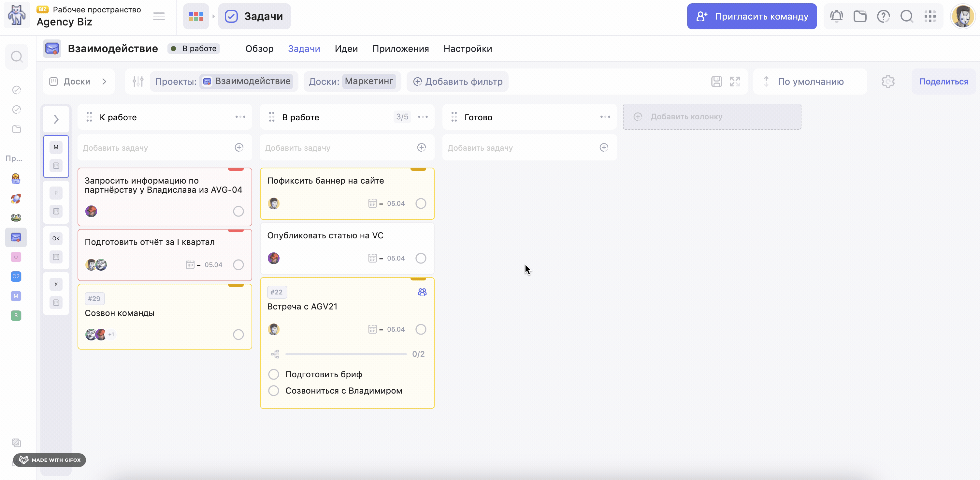Open the К работе column options menu
Screen dimensions: 980x480
coord(240,117)
